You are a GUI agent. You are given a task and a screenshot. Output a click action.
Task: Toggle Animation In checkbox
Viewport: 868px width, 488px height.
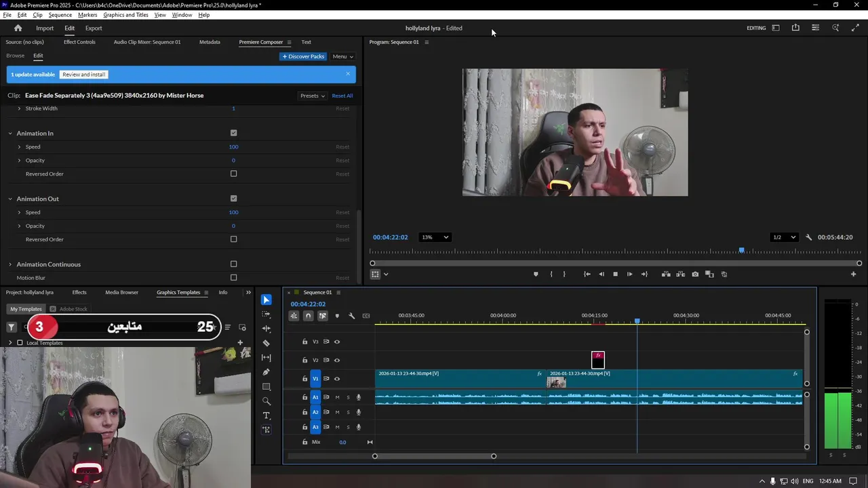[233, 134]
